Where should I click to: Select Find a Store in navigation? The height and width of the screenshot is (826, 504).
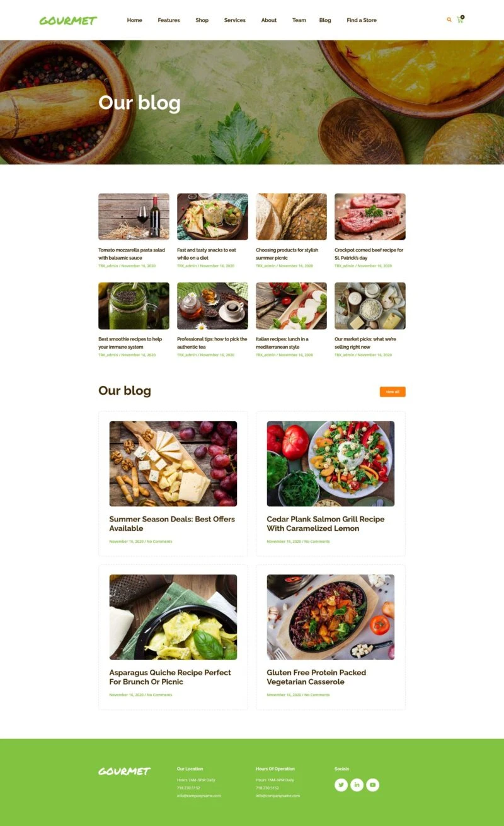click(x=362, y=20)
